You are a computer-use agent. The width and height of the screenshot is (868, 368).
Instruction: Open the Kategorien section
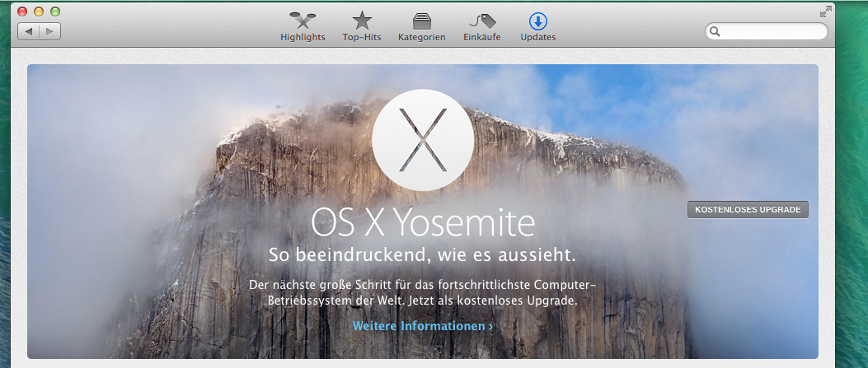coord(421,27)
